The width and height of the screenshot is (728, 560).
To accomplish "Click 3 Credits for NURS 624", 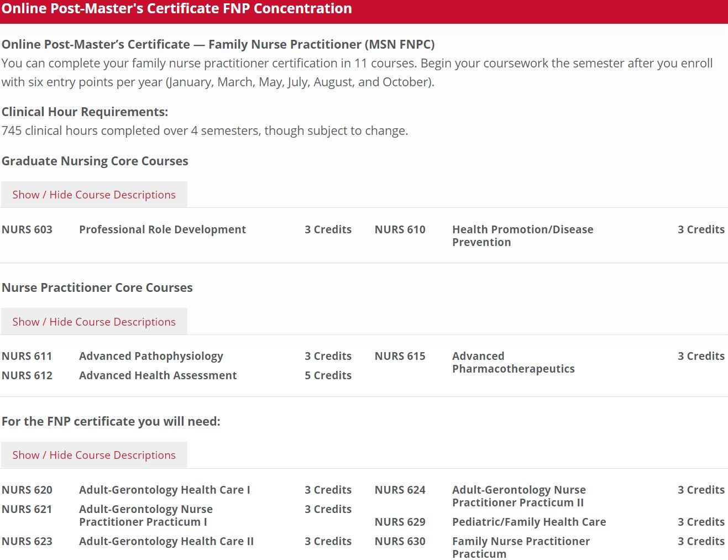I will 701,490.
